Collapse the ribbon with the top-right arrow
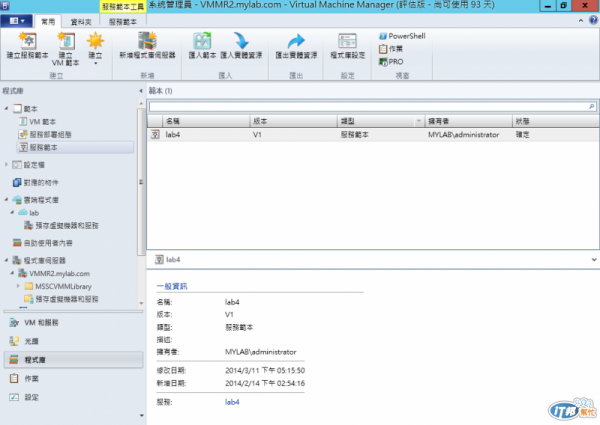Screen dimensions: 600x425 pos(581,21)
